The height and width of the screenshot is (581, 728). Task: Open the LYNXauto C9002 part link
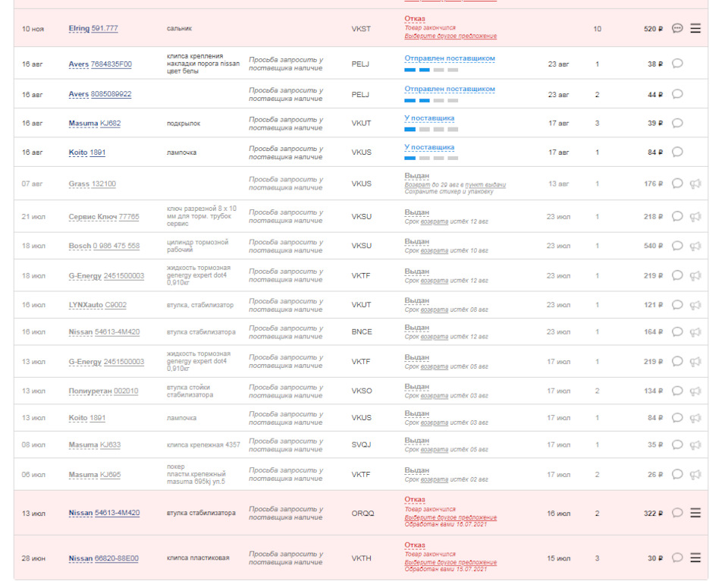pos(98,305)
